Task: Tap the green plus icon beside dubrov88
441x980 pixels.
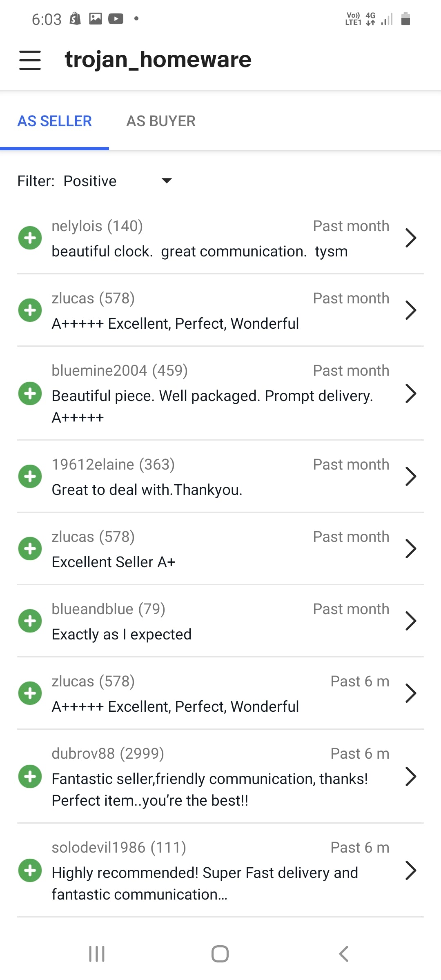Action: click(x=30, y=777)
